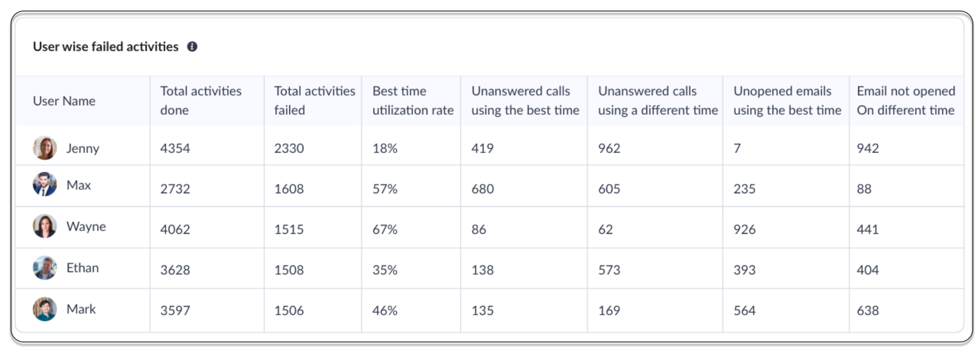
Task: Click Email not opened On different time header
Action: pos(905,100)
